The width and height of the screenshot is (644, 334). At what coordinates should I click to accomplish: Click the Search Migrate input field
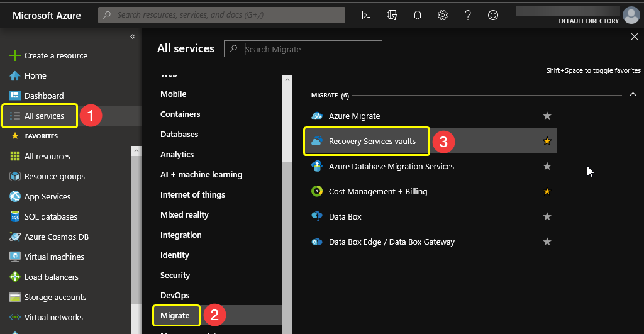tap(303, 49)
